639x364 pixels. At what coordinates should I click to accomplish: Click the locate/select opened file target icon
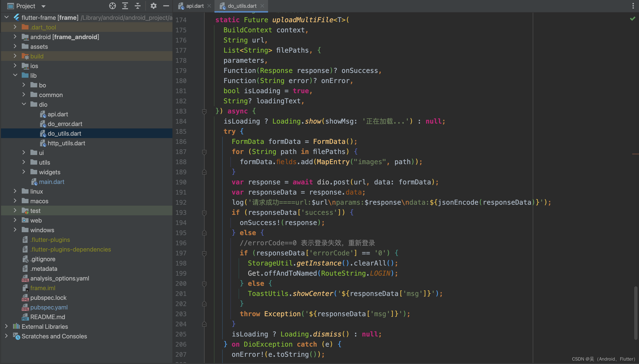pyautogui.click(x=113, y=6)
